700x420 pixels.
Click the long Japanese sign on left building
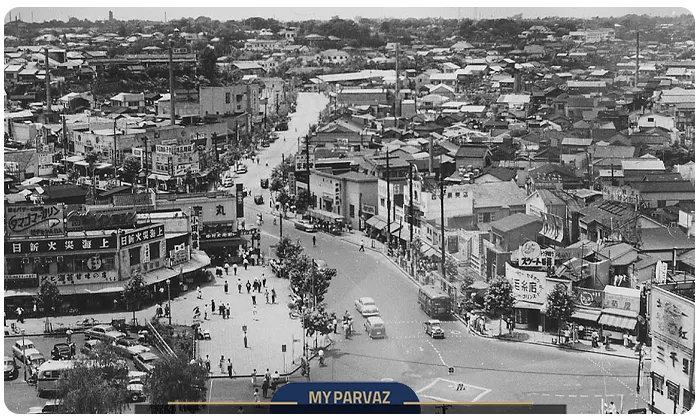[x=62, y=244]
